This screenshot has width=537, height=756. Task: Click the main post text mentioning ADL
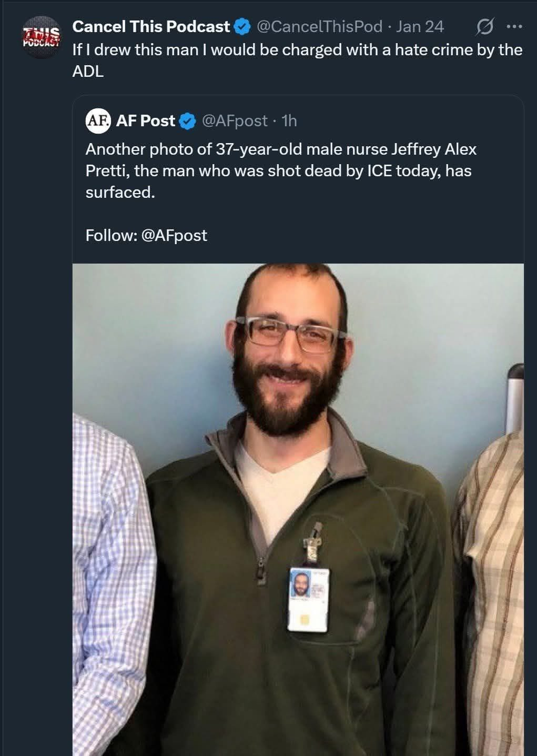297,60
